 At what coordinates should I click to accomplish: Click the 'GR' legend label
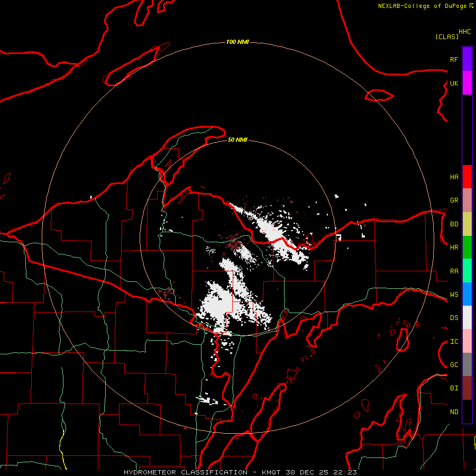coord(454,200)
